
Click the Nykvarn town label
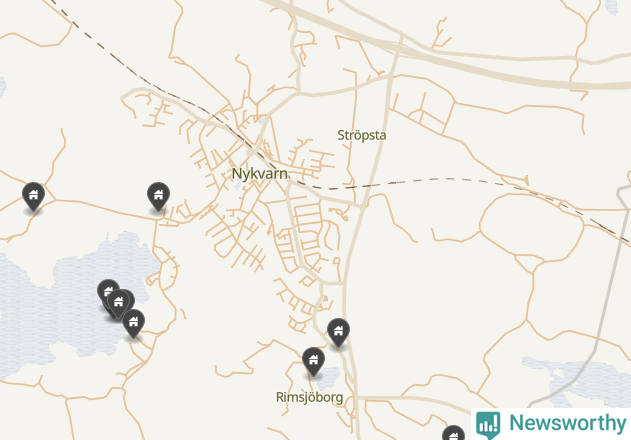coord(260,174)
